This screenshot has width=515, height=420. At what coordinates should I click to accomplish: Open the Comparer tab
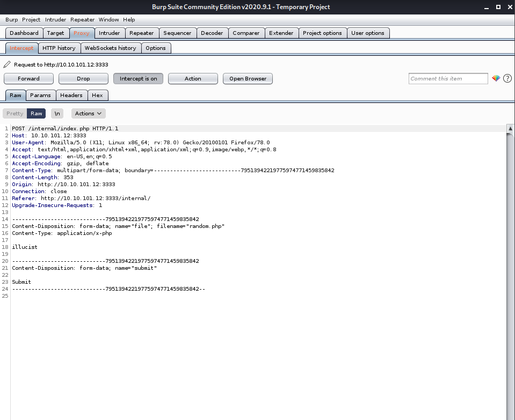click(x=246, y=33)
